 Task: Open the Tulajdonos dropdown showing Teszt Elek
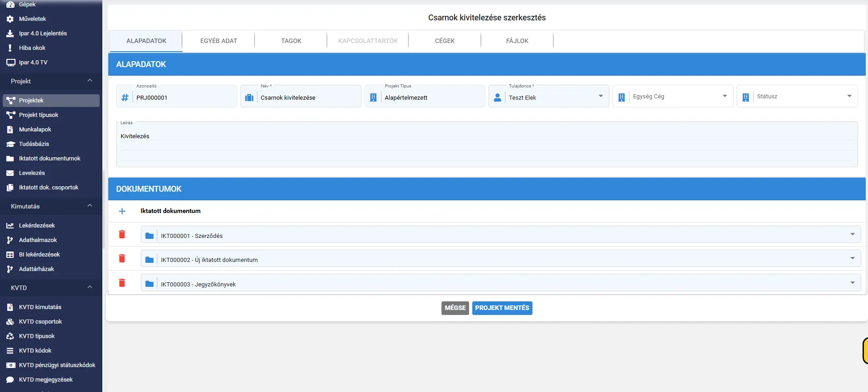(549, 96)
